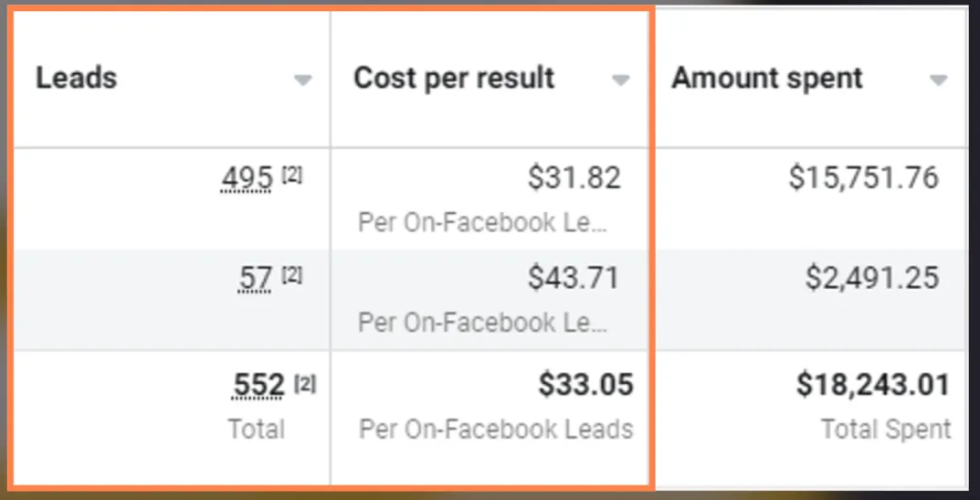Click the $33.05 total cost per result
The image size is (980, 500).
585,386
